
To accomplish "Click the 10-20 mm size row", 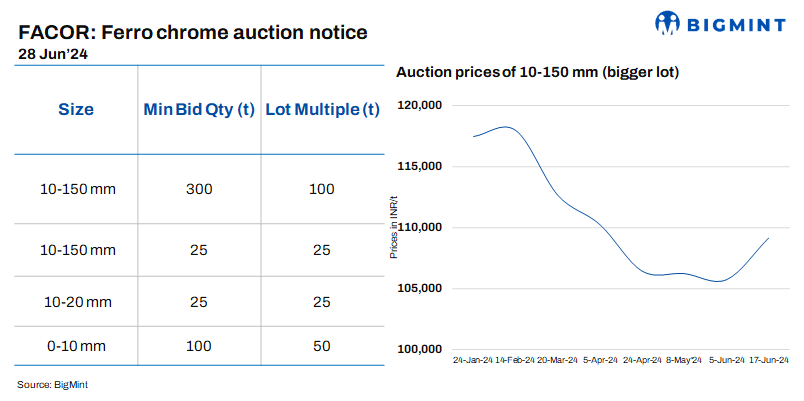I will 75,301.
